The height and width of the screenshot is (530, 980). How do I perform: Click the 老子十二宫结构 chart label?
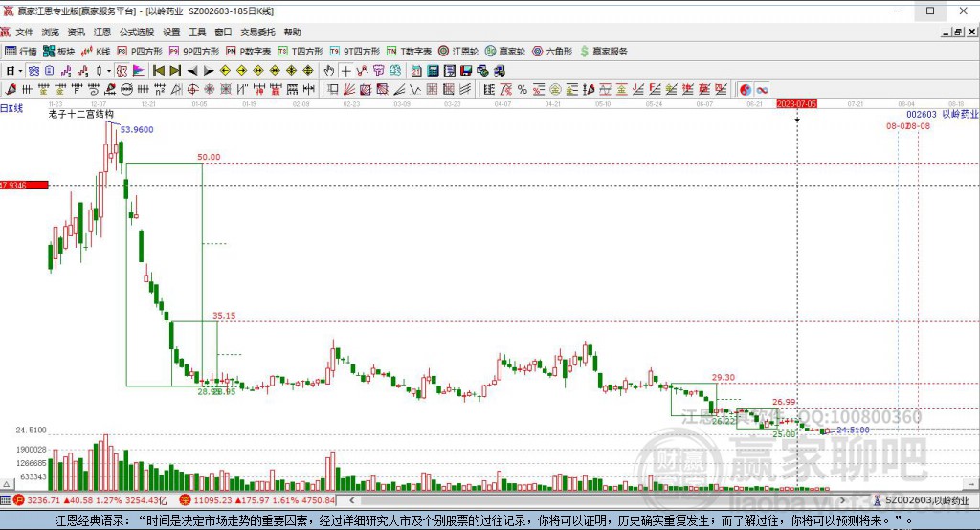81,115
